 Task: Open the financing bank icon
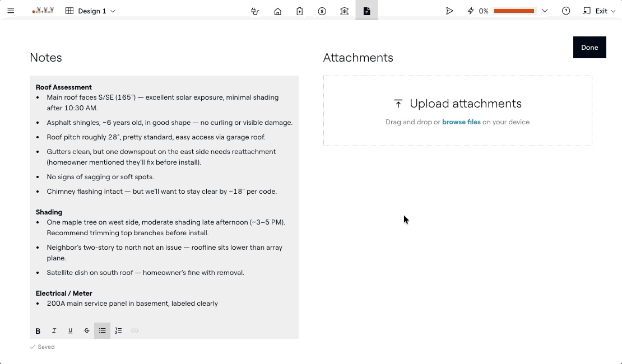pos(345,11)
